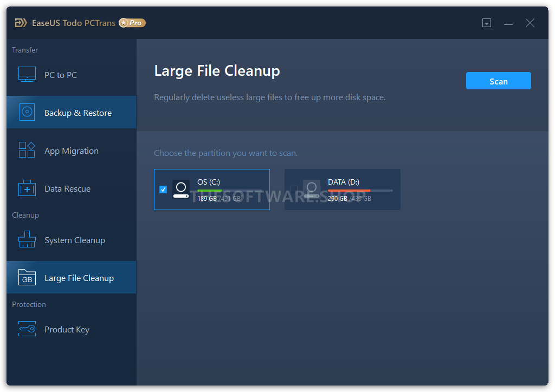The width and height of the screenshot is (555, 392).
Task: Click the DATA (D:) partition label
Action: (344, 182)
